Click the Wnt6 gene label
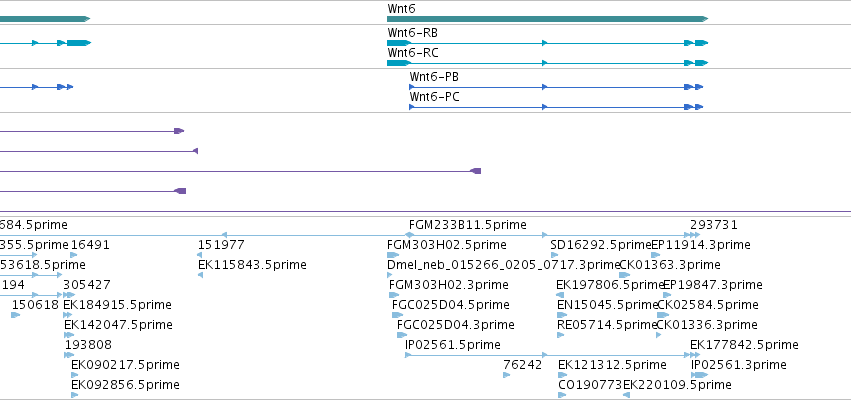 (402, 9)
